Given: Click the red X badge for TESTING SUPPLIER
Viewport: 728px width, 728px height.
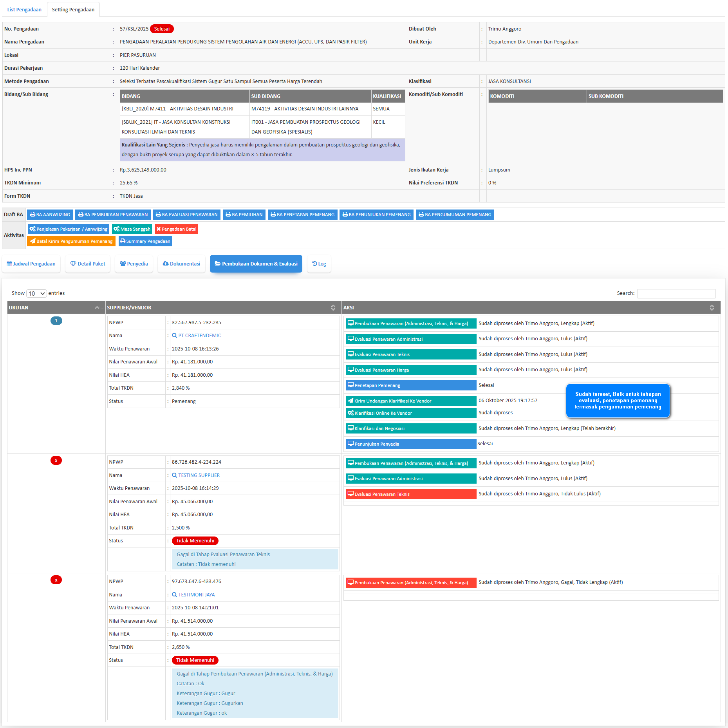Looking at the screenshot, I should 56,461.
